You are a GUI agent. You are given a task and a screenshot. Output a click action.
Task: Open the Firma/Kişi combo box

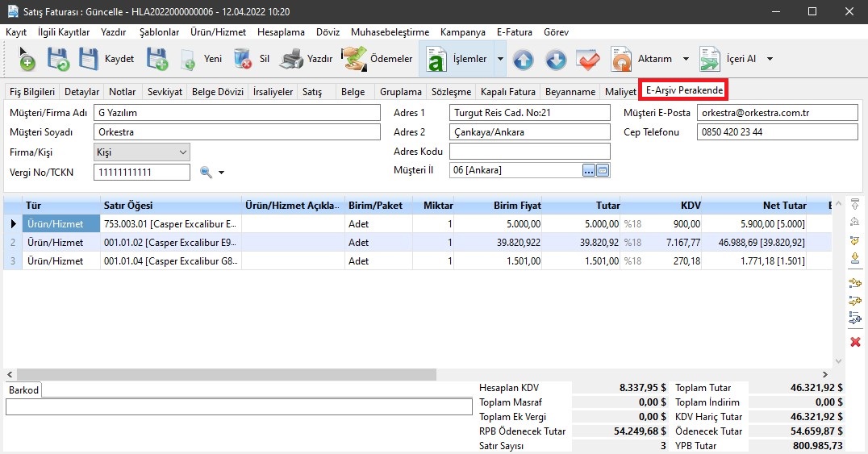point(142,152)
